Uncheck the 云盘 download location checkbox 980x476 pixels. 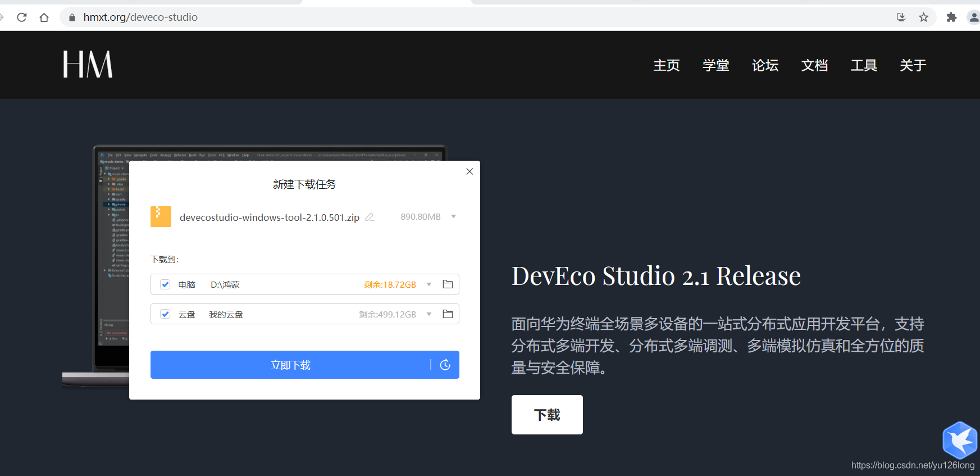tap(165, 314)
